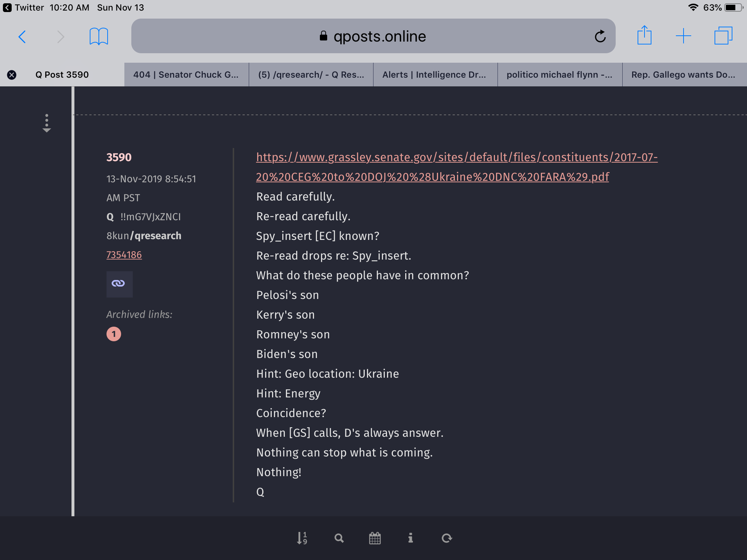The image size is (747, 560).
Task: Tap the line 'Hint: Geo location: Ukraine'
Action: tap(328, 374)
